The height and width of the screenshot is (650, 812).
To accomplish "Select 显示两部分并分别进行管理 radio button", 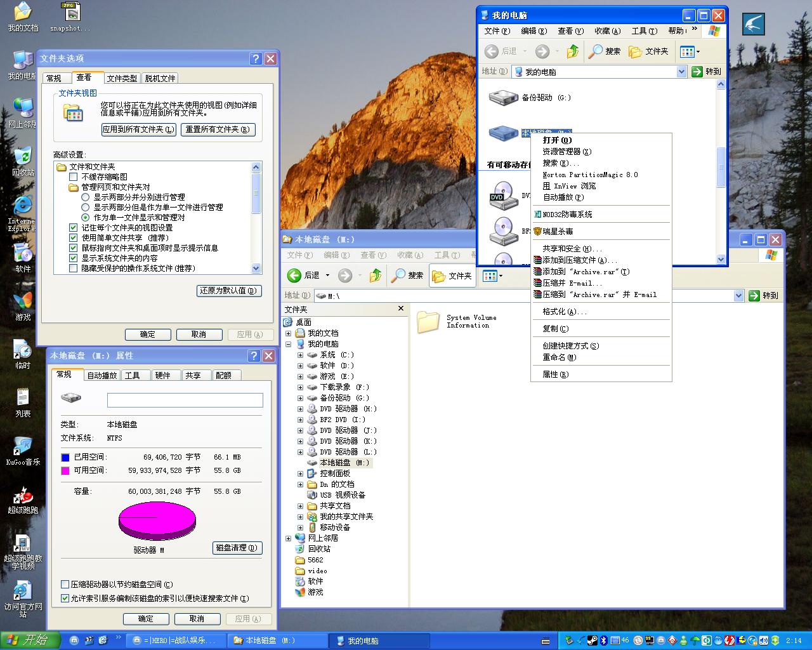I will 86,197.
